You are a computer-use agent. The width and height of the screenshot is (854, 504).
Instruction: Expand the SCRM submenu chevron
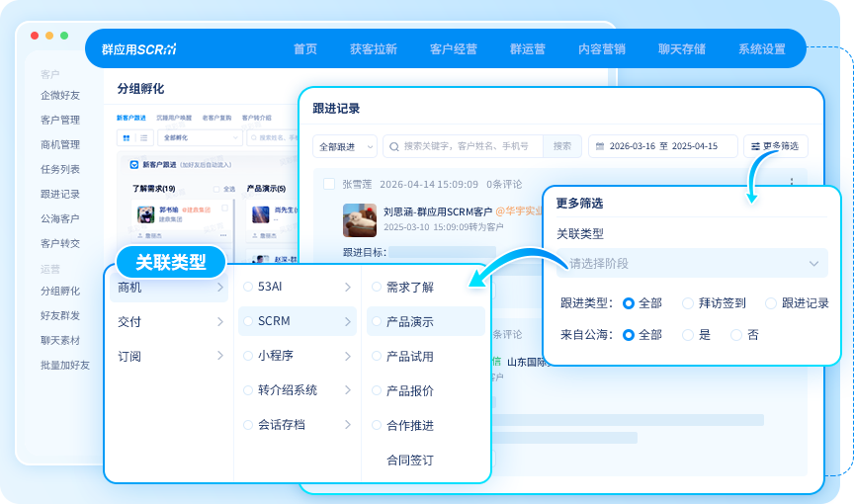point(348,321)
